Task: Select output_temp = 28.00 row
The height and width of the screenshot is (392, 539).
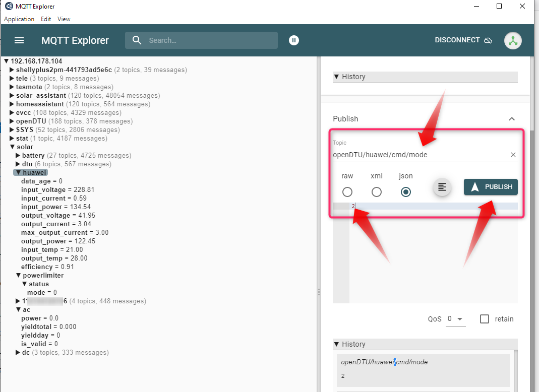Action: [x=54, y=258]
